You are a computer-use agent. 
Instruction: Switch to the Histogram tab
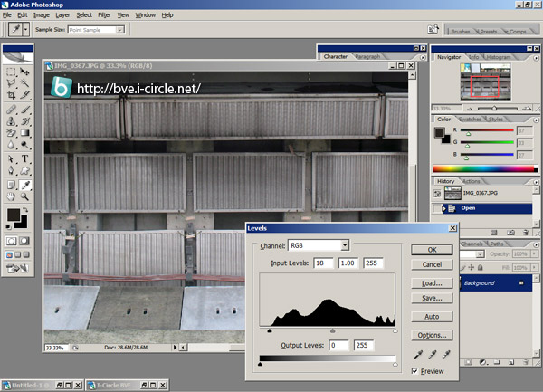(x=500, y=57)
